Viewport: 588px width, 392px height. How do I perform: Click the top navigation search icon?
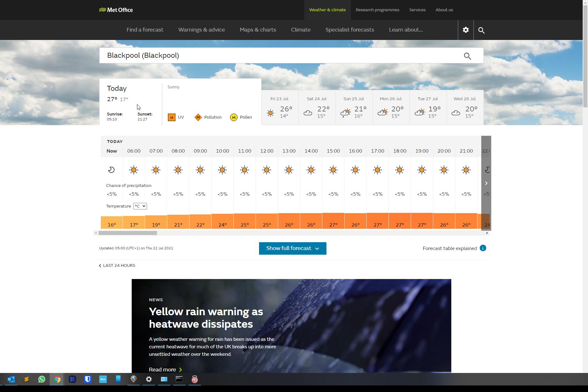(481, 30)
